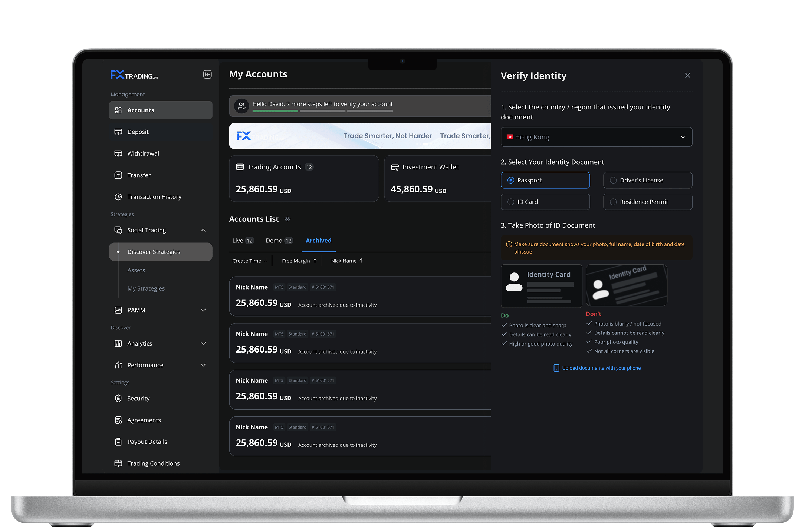Screen dimensions: 805x532
Task: Click the Withdrawal sidebar icon
Action: (x=118, y=153)
